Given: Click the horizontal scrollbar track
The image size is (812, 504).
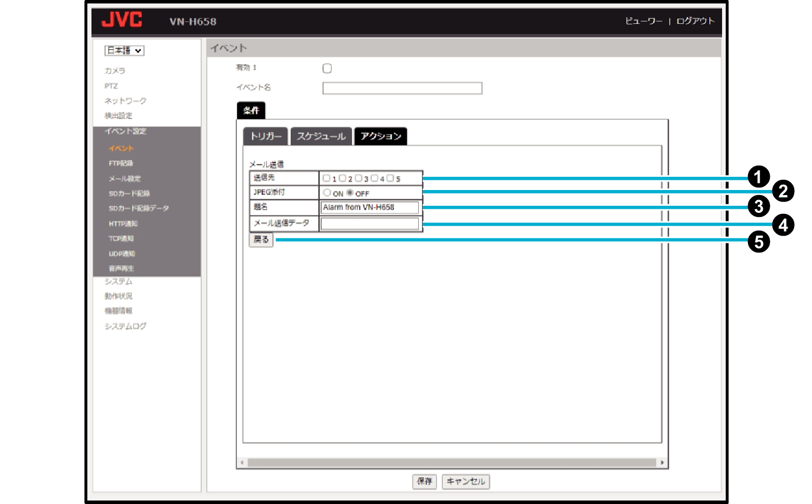Looking at the screenshot, I should 452,463.
